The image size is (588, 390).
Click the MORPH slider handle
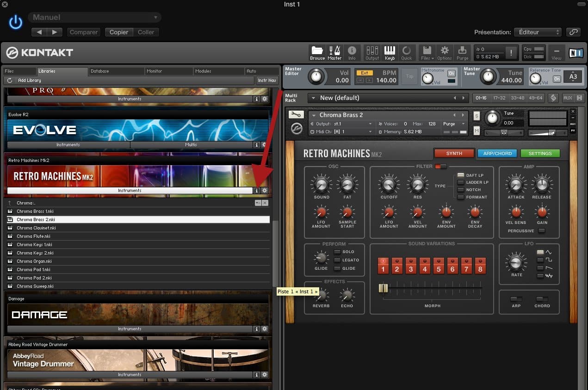coord(383,288)
